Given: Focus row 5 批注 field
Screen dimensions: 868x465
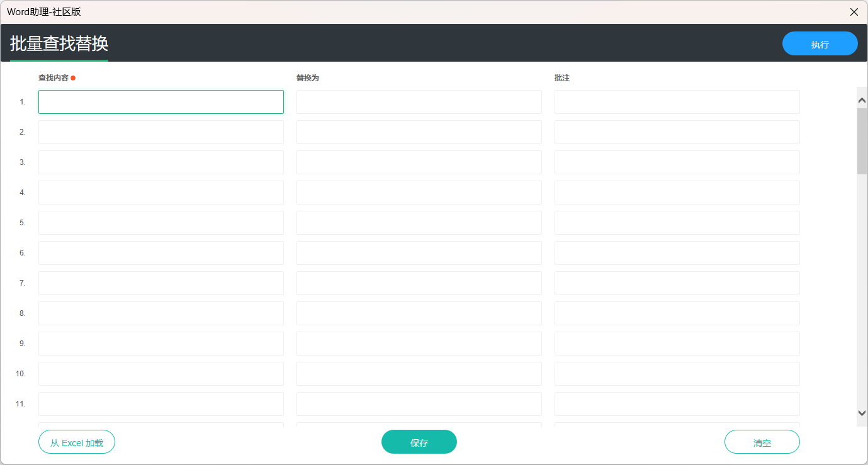Looking at the screenshot, I should click(677, 223).
